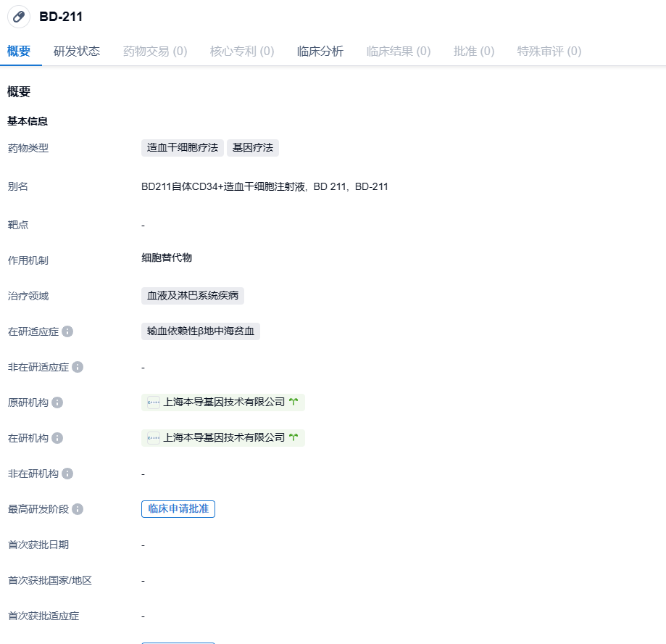Click info icon beside 最高研发阶段

[78, 509]
